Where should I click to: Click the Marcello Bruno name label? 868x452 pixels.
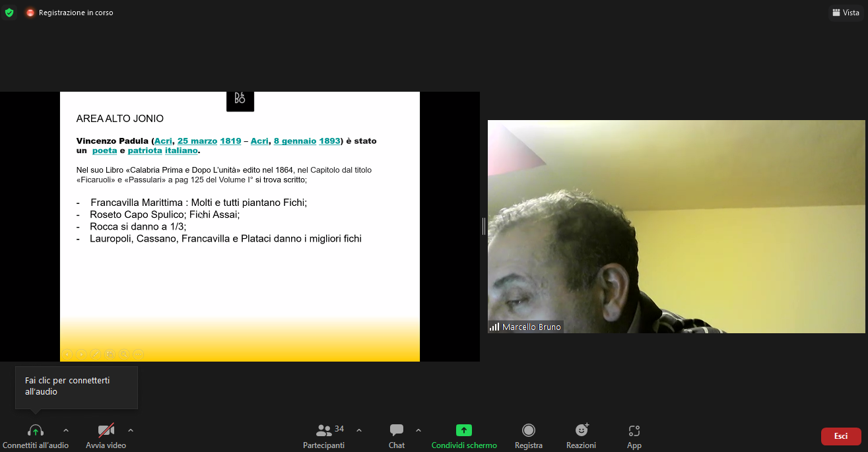point(531,327)
